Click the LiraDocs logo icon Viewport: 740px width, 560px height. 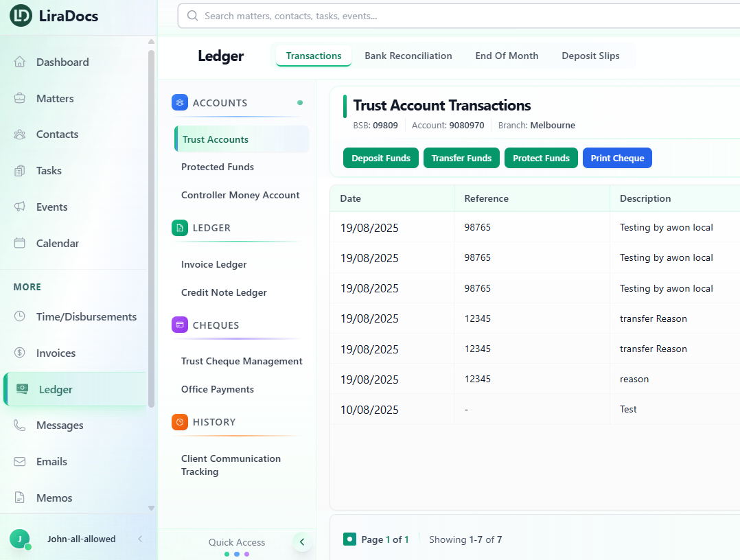coord(21,16)
